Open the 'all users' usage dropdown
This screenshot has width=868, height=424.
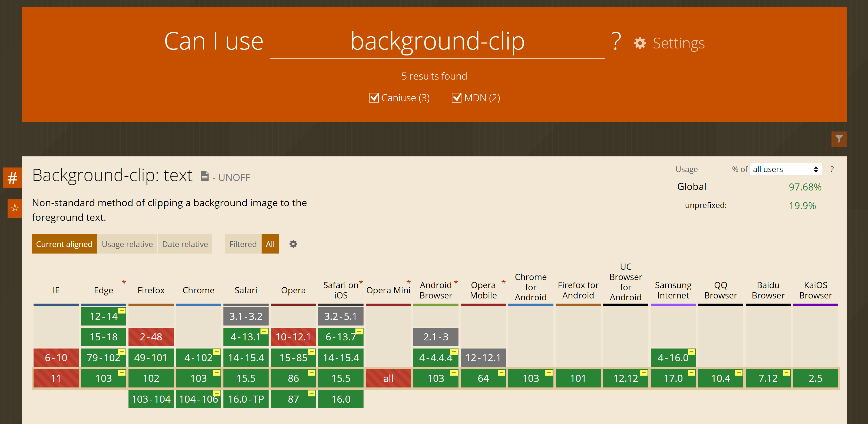(x=786, y=169)
